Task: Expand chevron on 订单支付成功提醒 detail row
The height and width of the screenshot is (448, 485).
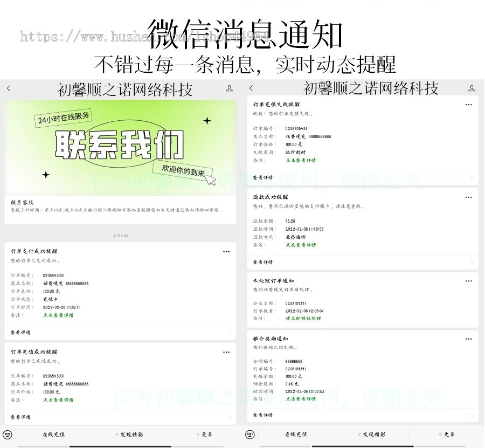Action: [x=230, y=333]
